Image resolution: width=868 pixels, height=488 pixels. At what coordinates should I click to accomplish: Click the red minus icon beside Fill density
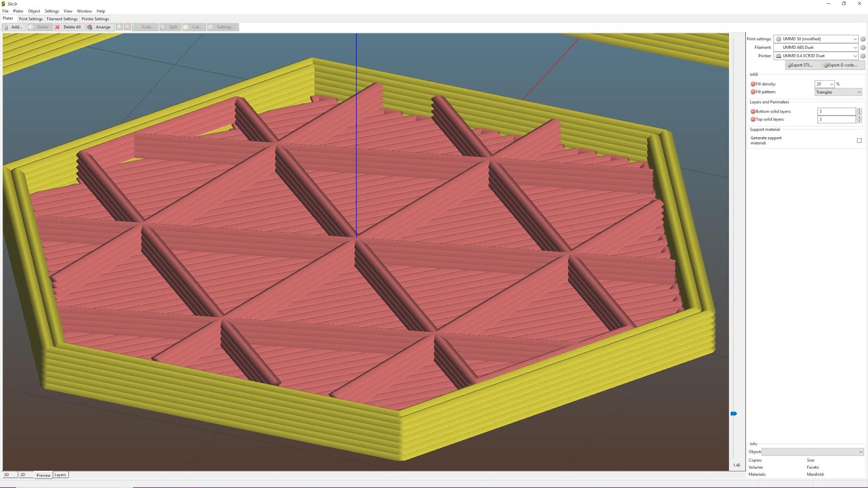coord(752,84)
